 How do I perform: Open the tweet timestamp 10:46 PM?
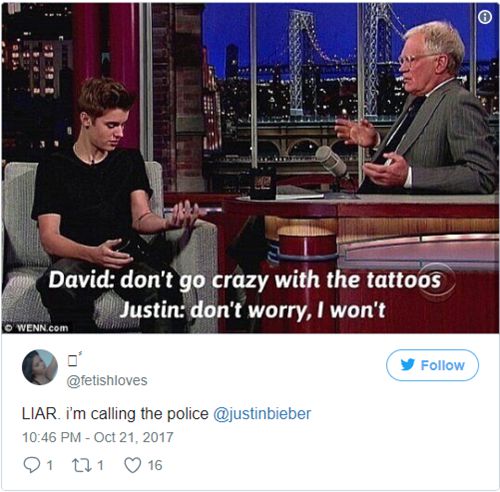pyautogui.click(x=52, y=437)
